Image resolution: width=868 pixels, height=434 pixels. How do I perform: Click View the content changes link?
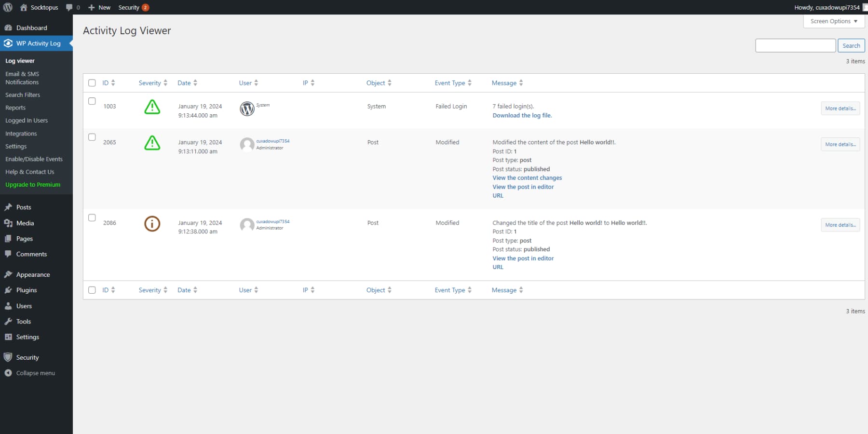527,177
